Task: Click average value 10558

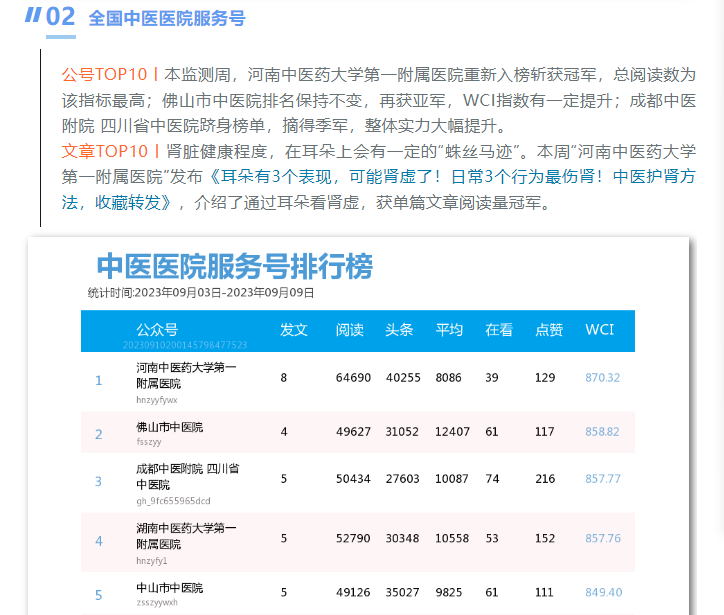Action: click(x=452, y=538)
